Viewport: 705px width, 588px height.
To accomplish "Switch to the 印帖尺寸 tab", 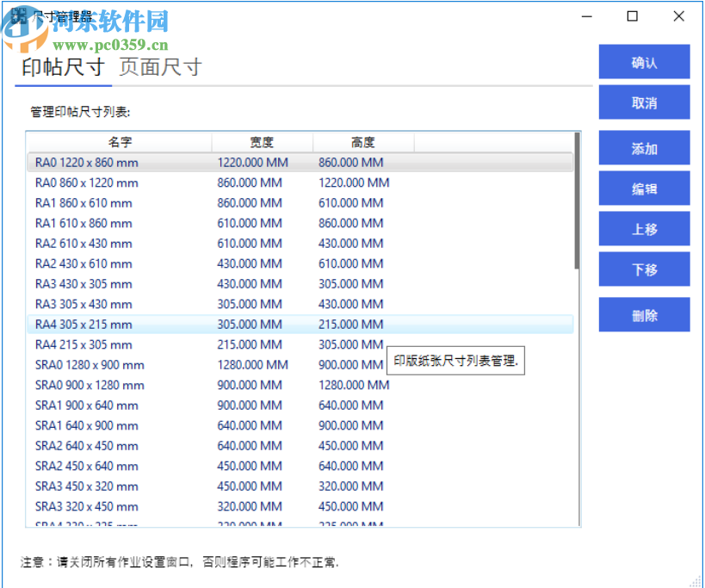I will (62, 67).
